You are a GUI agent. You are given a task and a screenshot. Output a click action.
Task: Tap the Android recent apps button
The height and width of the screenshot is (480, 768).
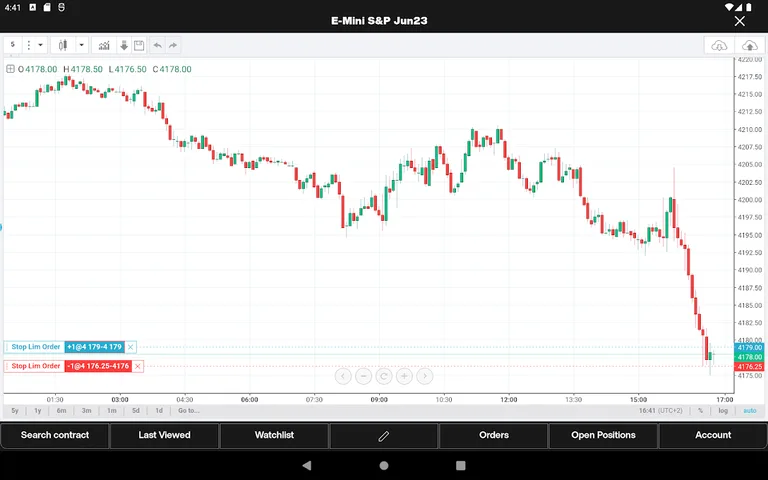[x=460, y=465]
